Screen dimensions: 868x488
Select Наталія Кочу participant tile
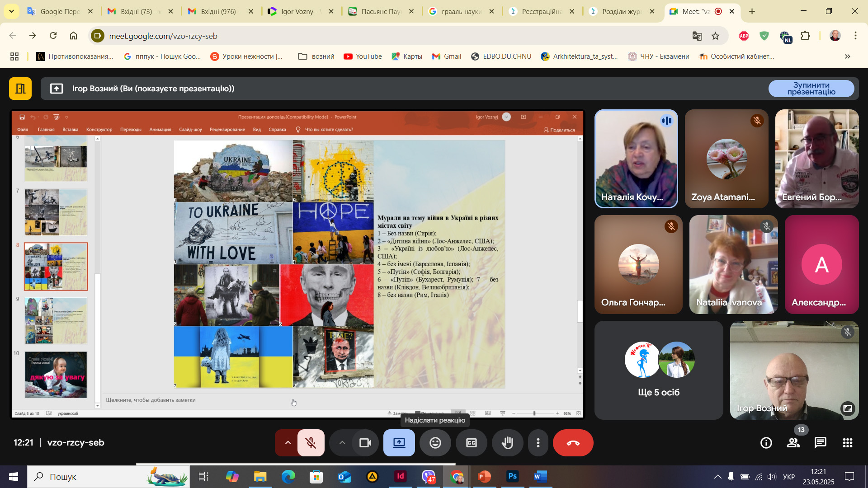click(636, 159)
